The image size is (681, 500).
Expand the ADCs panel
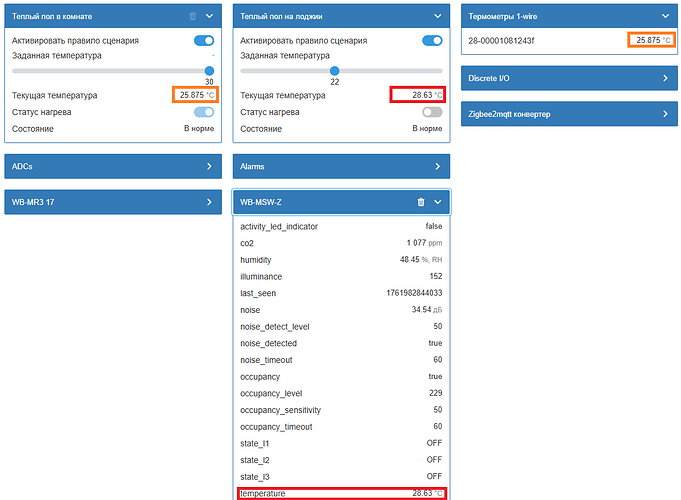tap(209, 166)
